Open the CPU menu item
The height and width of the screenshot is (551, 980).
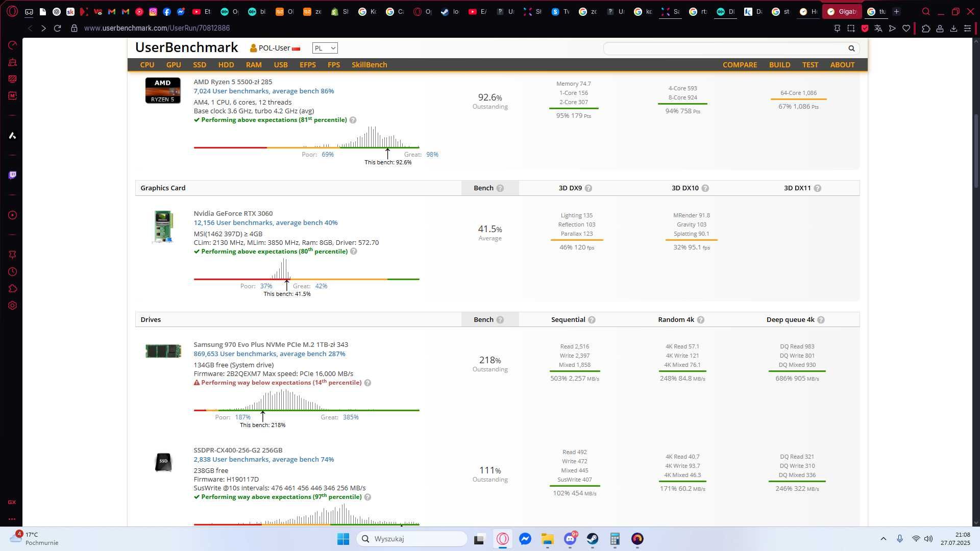tap(147, 65)
